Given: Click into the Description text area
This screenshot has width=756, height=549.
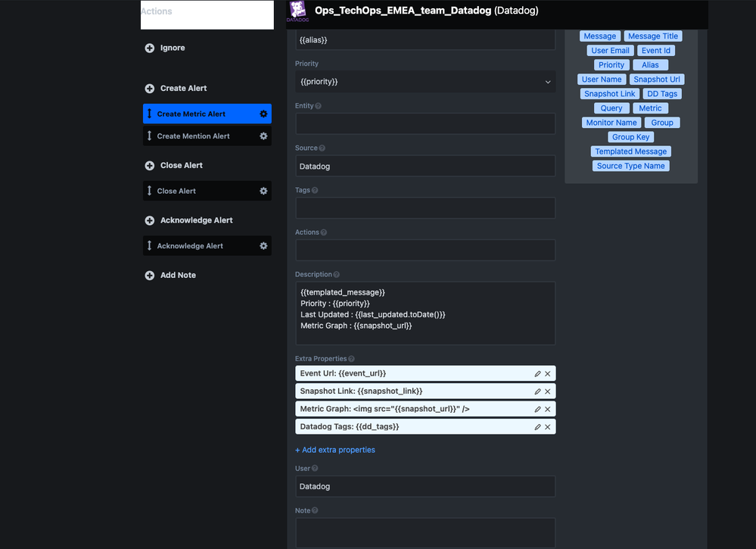Looking at the screenshot, I should click(425, 313).
